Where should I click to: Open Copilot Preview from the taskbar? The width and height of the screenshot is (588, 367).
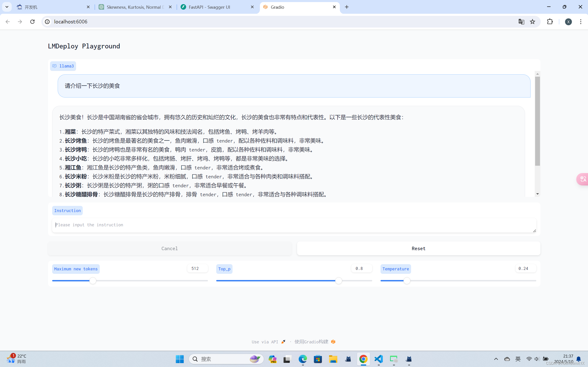(x=273, y=359)
